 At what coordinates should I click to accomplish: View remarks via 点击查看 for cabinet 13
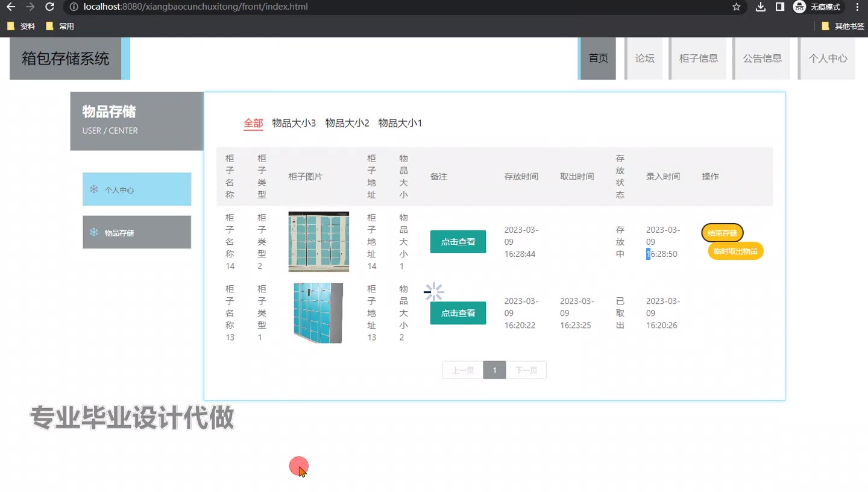pos(458,313)
